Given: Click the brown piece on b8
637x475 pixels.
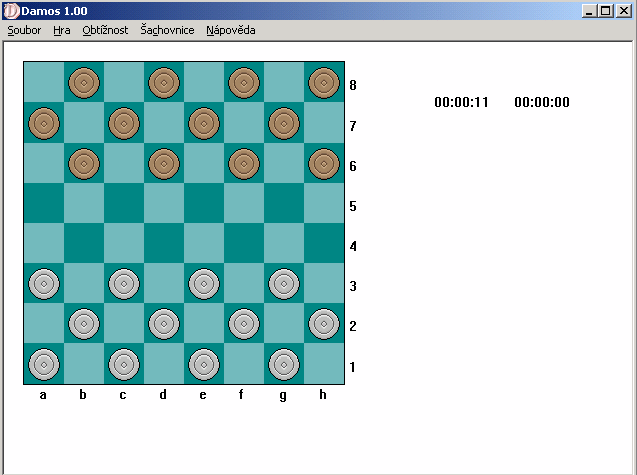Looking at the screenshot, I should [84, 83].
